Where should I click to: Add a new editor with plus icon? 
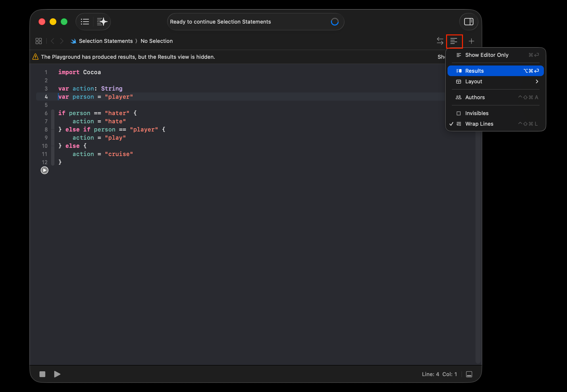click(x=471, y=41)
